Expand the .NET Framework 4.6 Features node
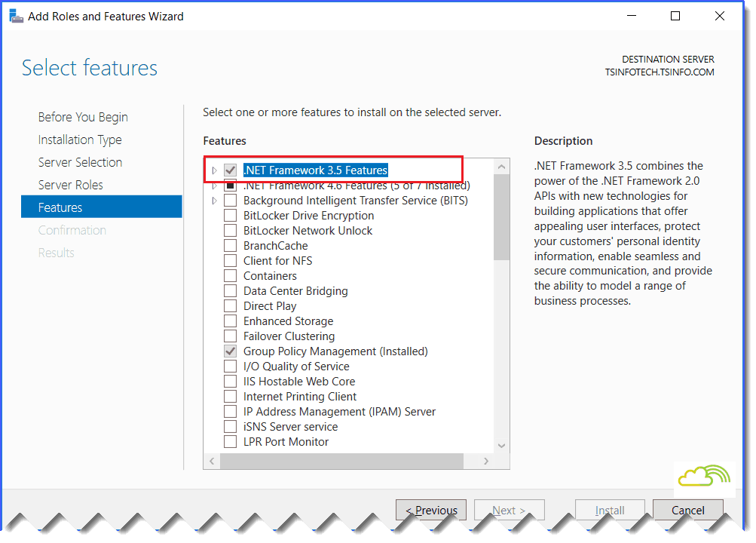 (x=213, y=185)
